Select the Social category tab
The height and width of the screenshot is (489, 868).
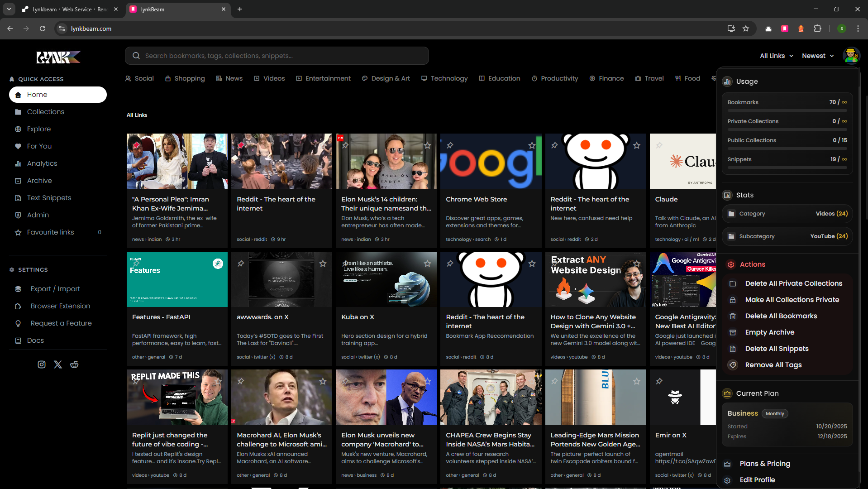[139, 78]
